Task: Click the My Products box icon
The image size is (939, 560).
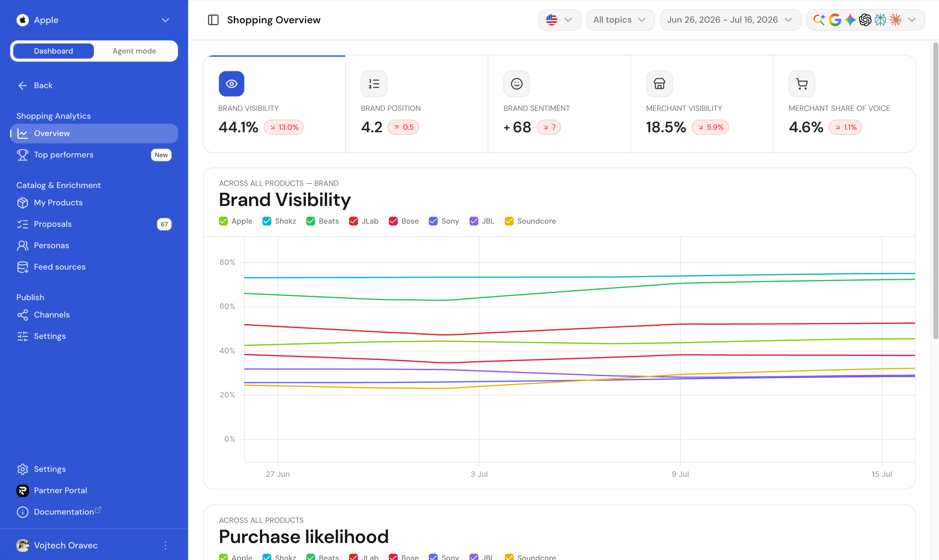Action: point(23,203)
